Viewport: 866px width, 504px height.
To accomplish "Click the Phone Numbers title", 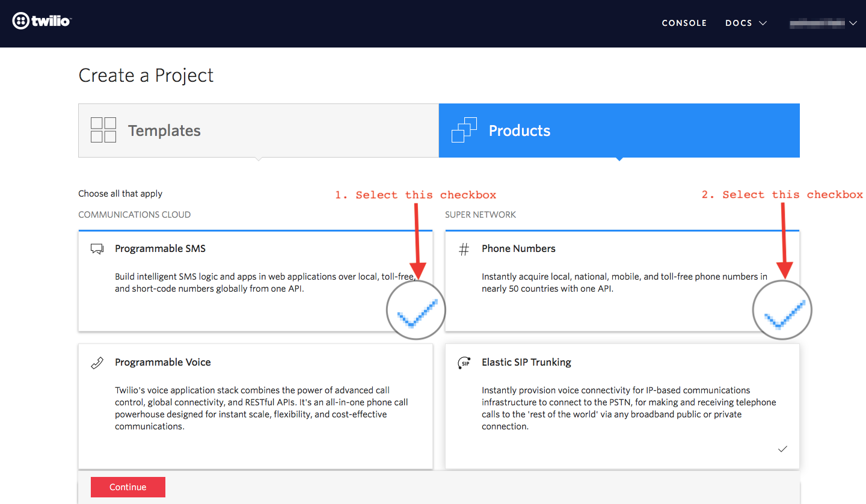I will point(518,248).
